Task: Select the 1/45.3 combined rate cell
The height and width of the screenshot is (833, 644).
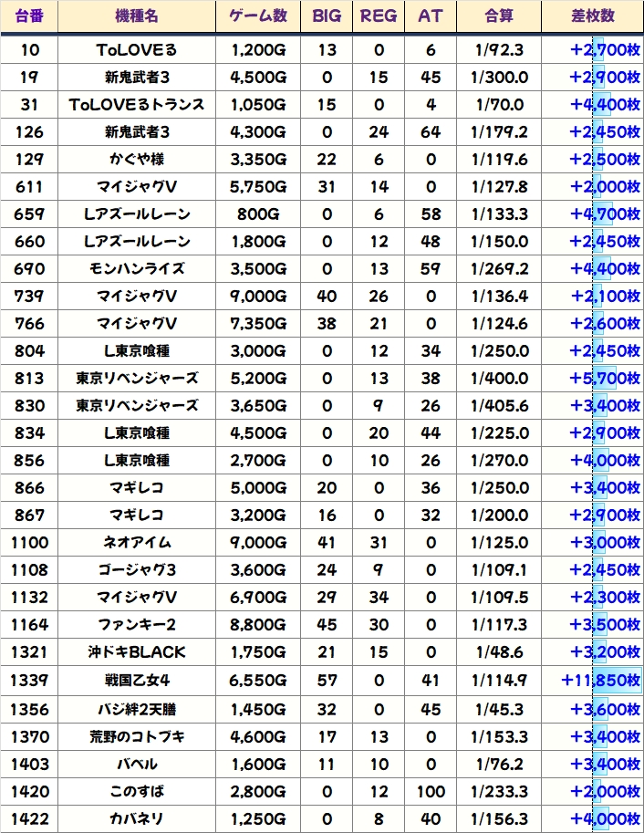Action: click(x=499, y=707)
